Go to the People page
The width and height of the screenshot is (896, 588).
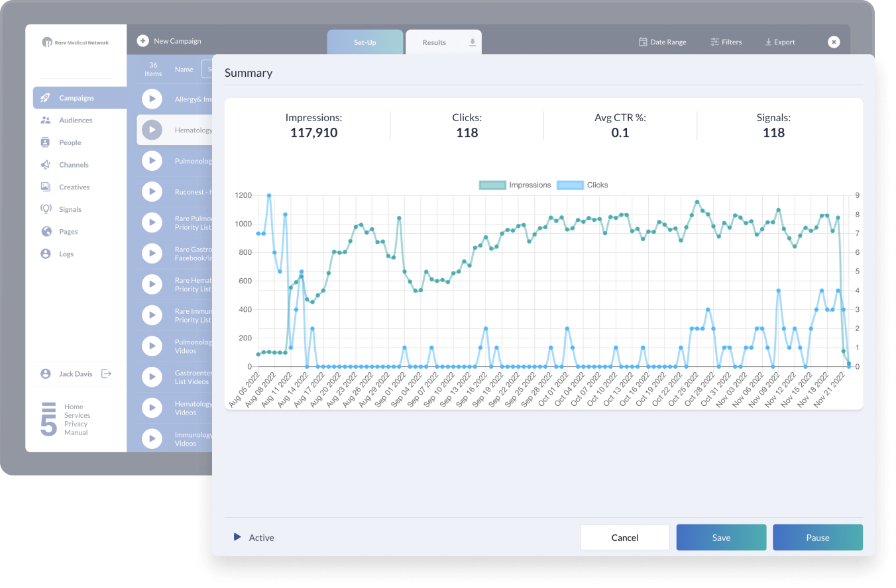(x=70, y=142)
